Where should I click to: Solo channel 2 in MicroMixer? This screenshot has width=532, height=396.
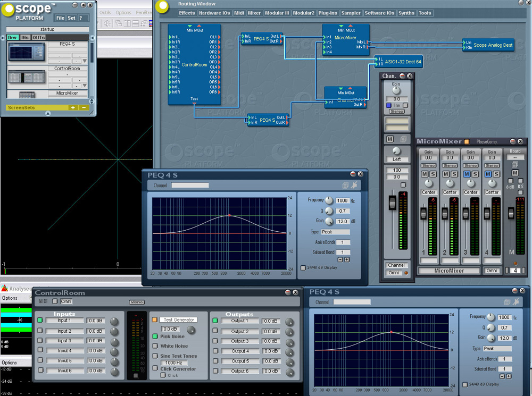pyautogui.click(x=454, y=174)
